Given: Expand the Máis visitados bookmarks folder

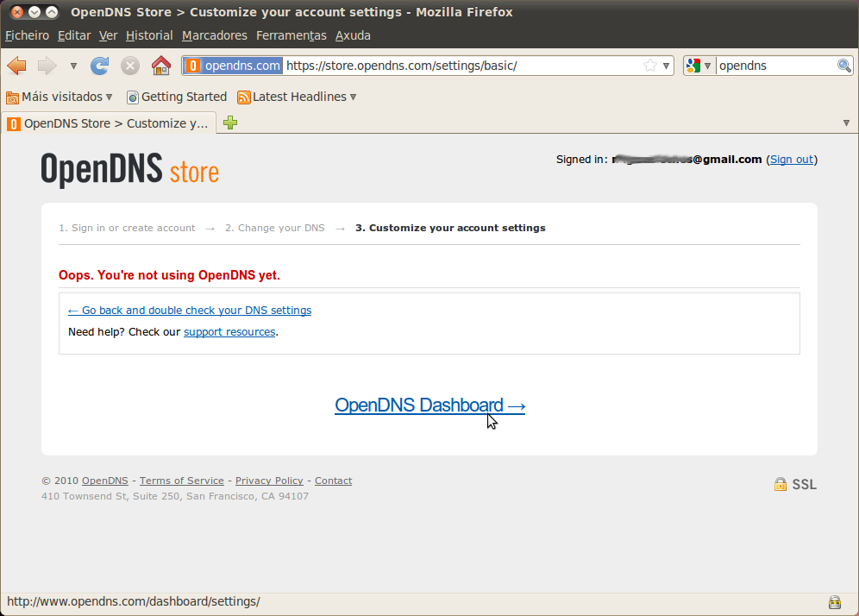Looking at the screenshot, I should 60,97.
